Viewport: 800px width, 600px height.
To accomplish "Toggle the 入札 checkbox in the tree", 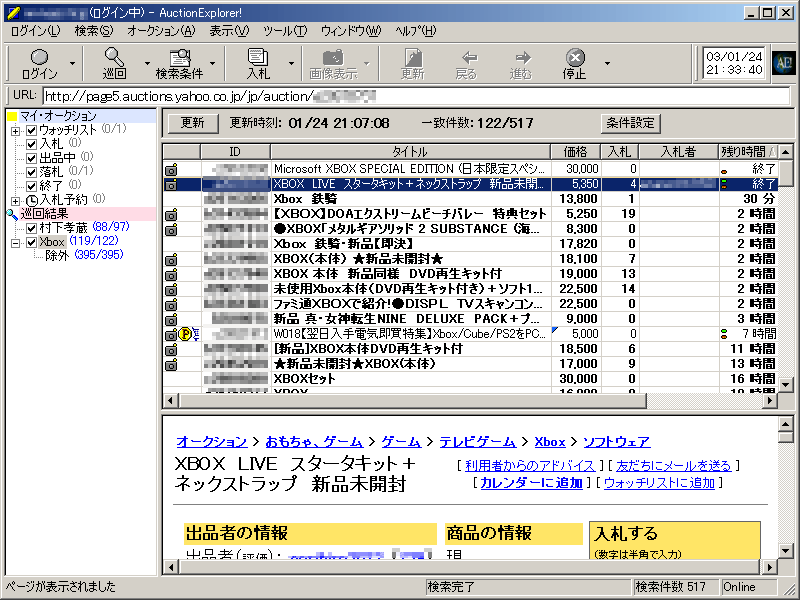I will coord(32,144).
